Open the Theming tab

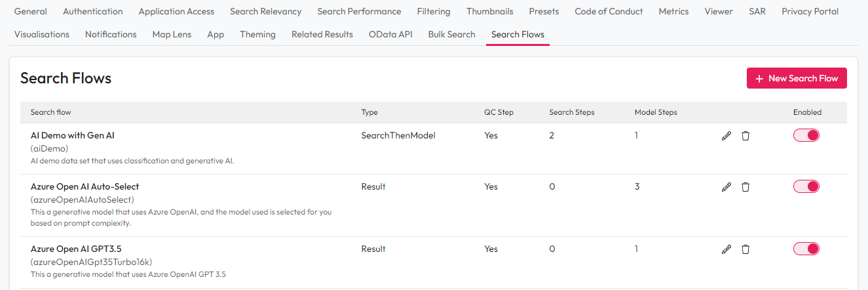tap(257, 34)
